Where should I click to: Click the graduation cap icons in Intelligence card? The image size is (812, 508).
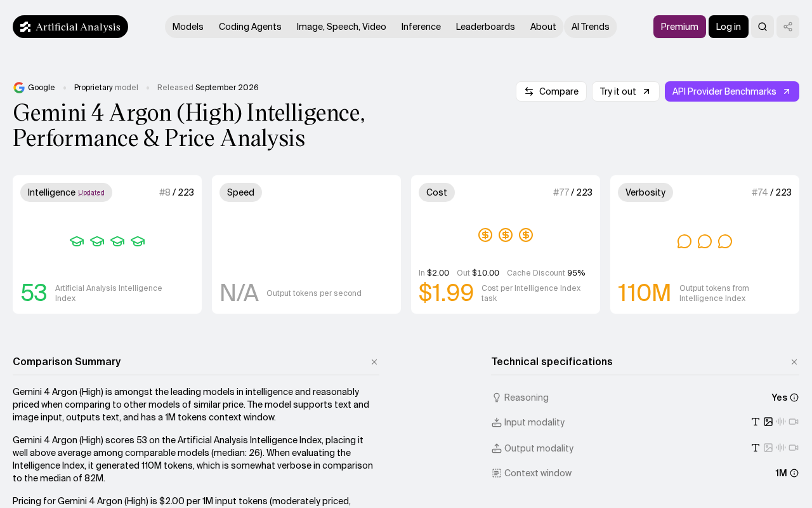point(107,241)
